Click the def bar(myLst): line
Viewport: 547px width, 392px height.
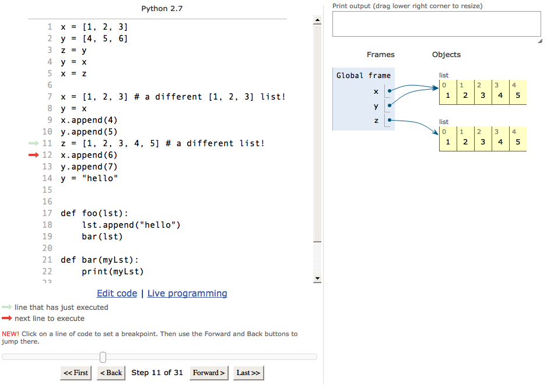point(100,260)
